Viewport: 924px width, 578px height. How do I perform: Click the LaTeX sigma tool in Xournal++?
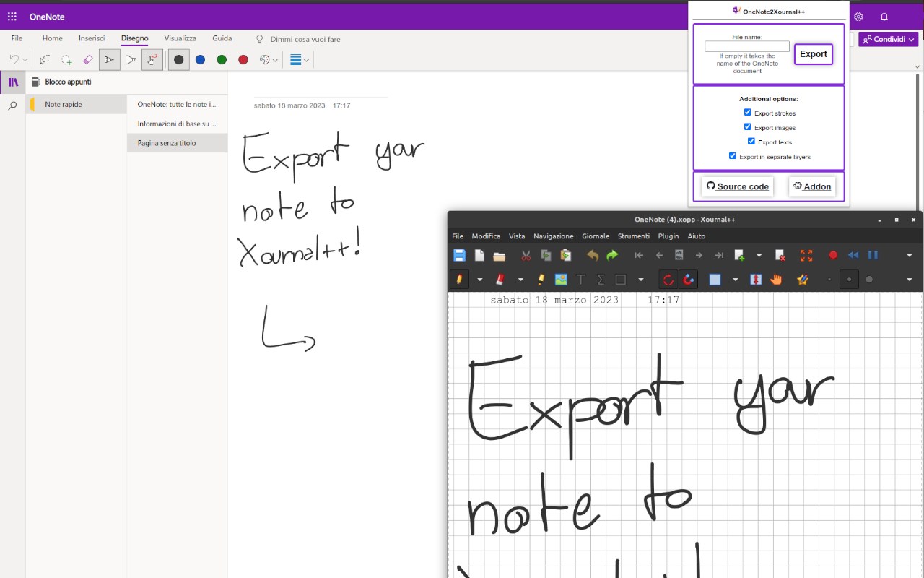click(601, 279)
